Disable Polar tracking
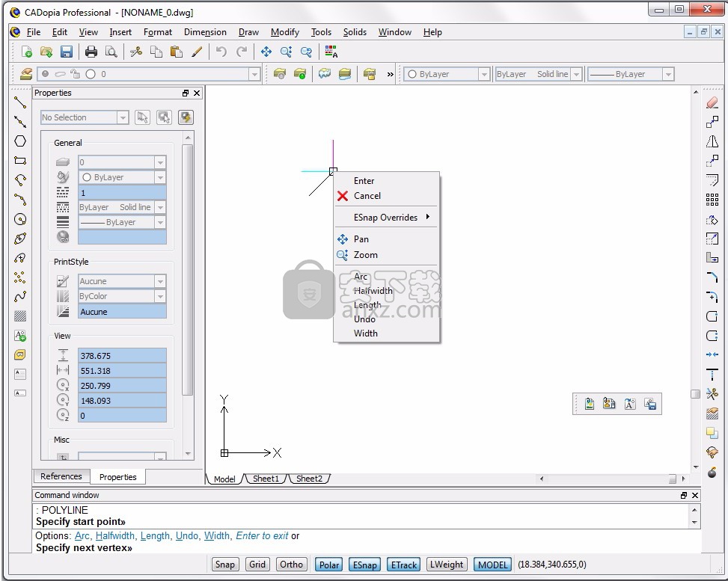The height and width of the screenshot is (581, 728). pos(328,565)
